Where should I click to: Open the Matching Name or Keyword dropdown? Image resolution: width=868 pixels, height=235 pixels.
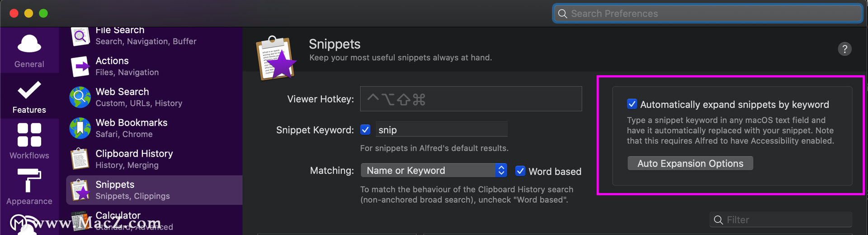[x=434, y=170]
